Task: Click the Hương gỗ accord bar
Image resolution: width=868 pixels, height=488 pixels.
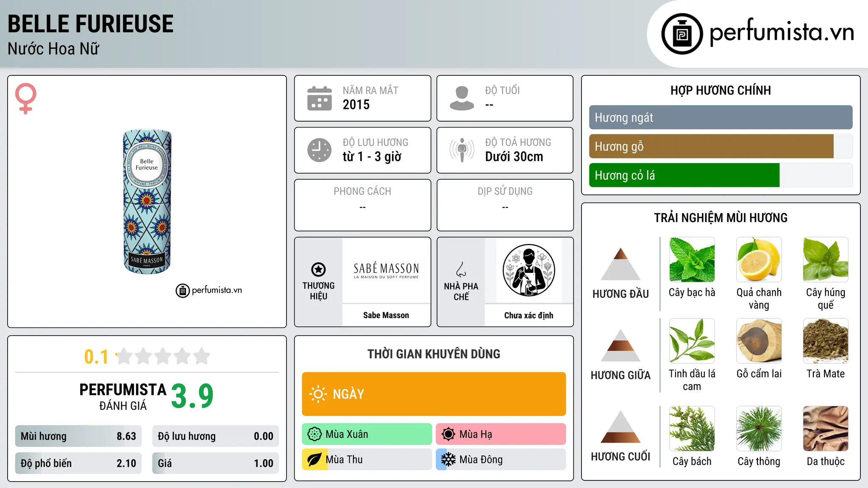Action: click(721, 146)
